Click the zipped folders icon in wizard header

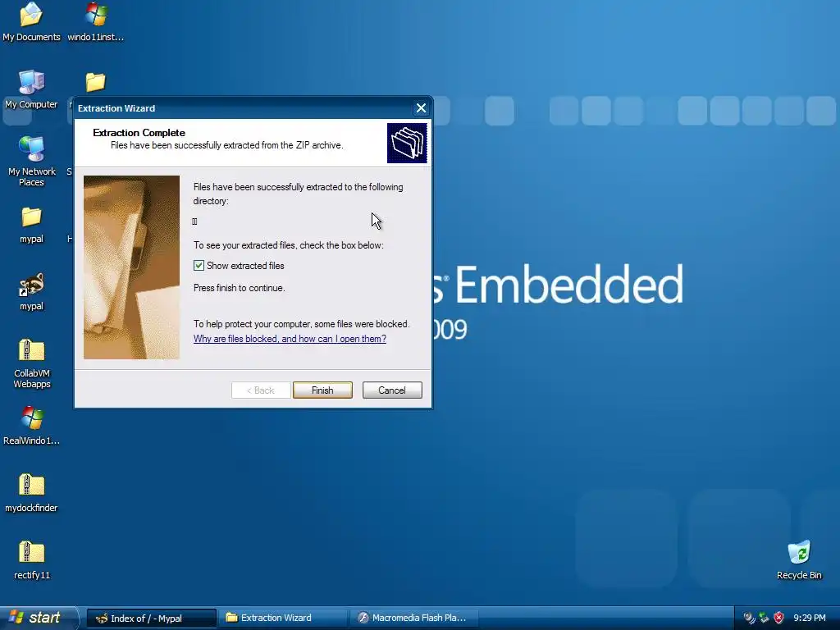click(407, 143)
